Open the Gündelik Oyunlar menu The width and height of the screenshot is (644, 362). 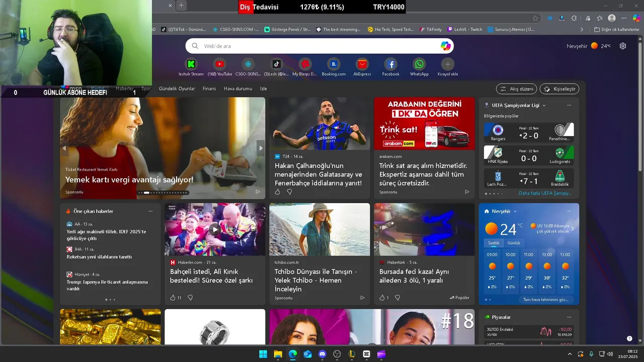177,88
